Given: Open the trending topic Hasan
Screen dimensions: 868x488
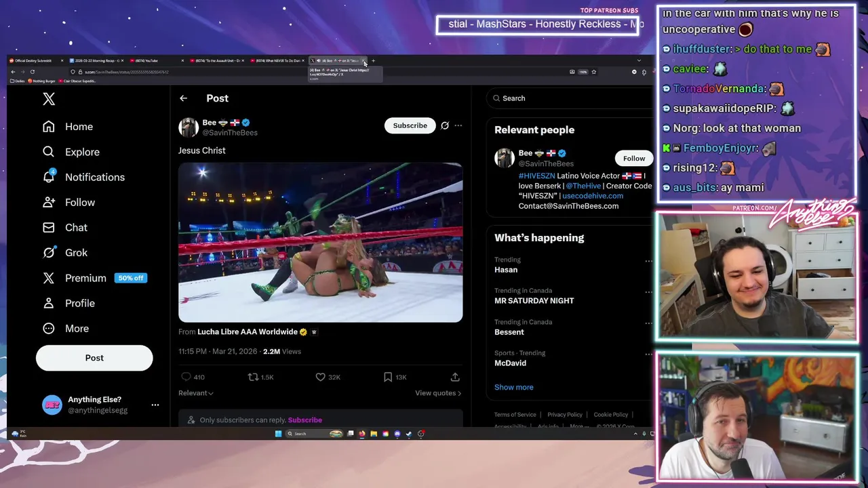Looking at the screenshot, I should coord(506,270).
